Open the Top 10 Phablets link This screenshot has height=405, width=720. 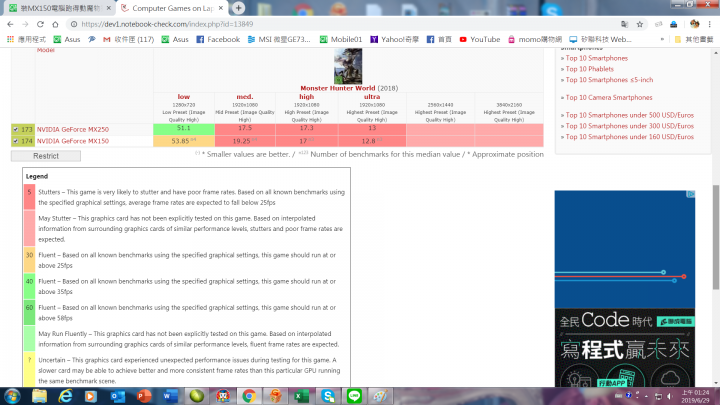tap(590, 69)
